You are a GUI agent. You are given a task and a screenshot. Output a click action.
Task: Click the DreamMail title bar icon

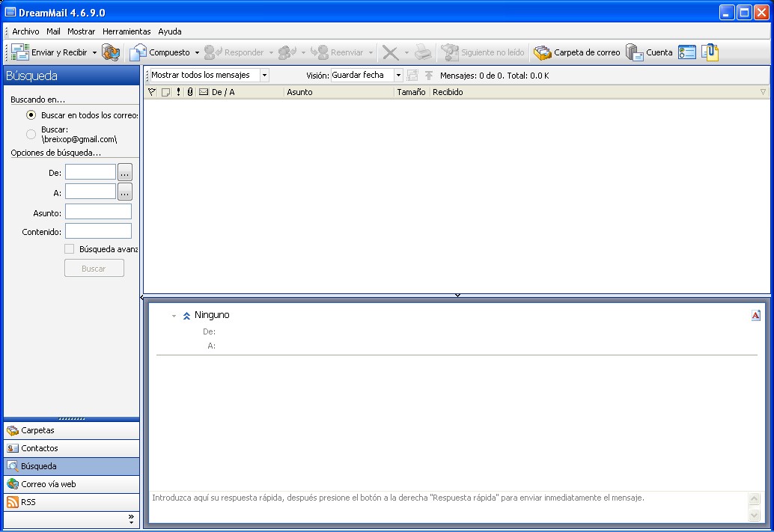pos(10,12)
